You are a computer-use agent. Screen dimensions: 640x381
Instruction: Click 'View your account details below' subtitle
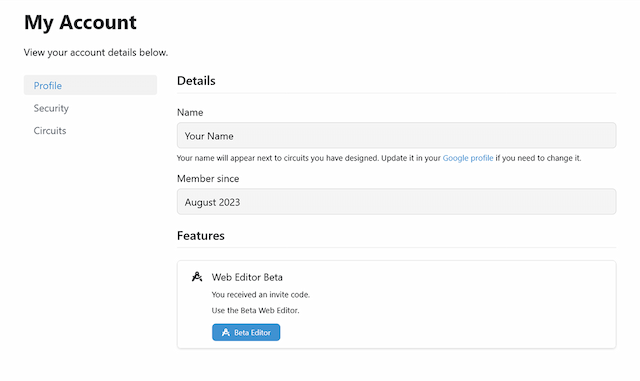pos(96,53)
